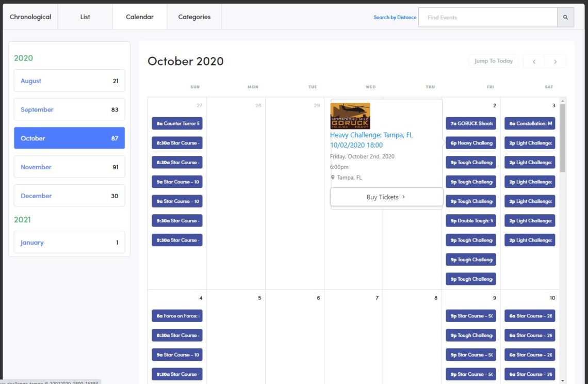The height and width of the screenshot is (384, 588).
Task: Open the 8a Constellation event
Action: tap(530, 123)
